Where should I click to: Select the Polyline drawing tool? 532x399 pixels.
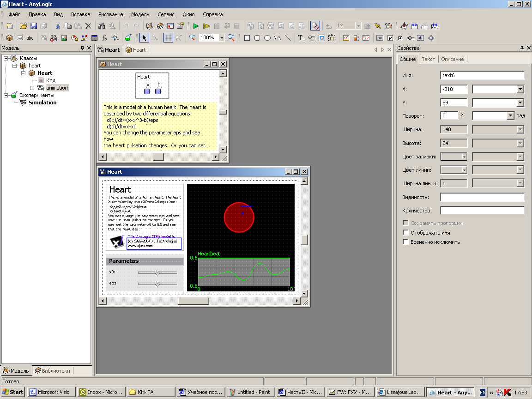pyautogui.click(x=278, y=38)
